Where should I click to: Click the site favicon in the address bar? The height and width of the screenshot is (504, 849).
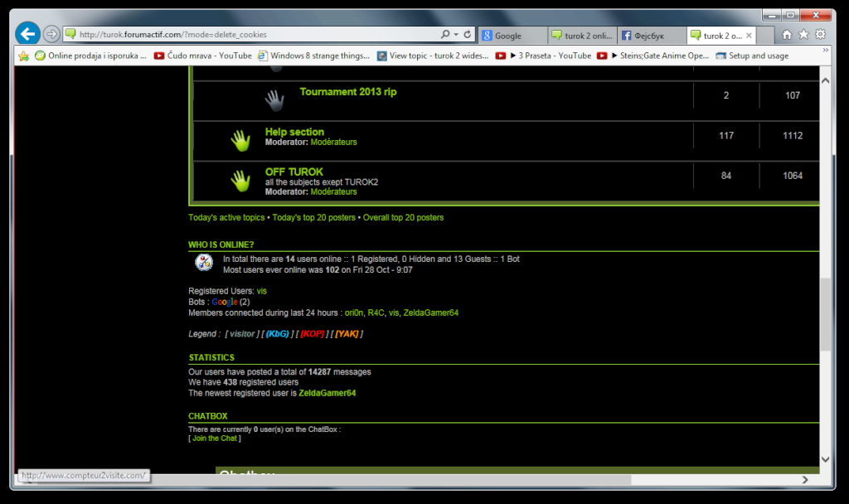[70, 34]
